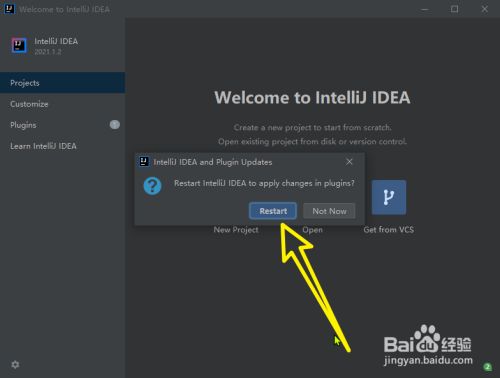Choose Not Now in the update dialog
The image size is (500, 378).
point(329,211)
